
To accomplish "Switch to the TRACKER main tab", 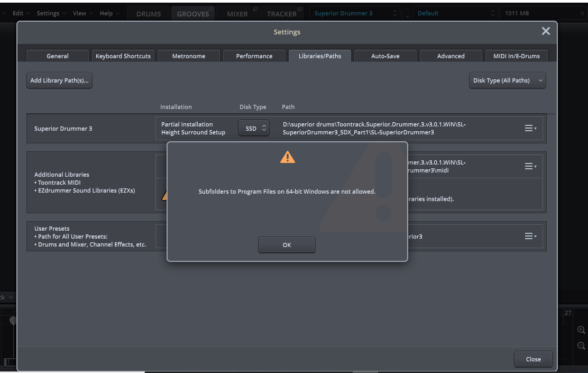I will coord(281,14).
